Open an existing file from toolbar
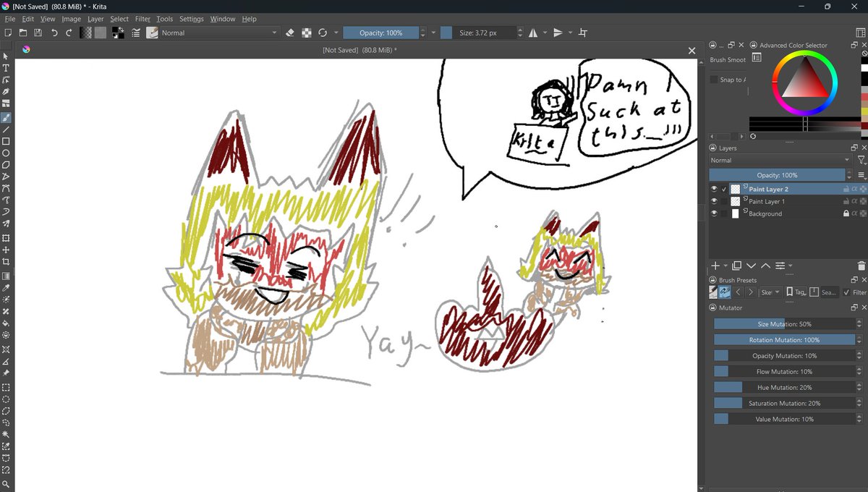This screenshot has height=492, width=868. point(23,33)
